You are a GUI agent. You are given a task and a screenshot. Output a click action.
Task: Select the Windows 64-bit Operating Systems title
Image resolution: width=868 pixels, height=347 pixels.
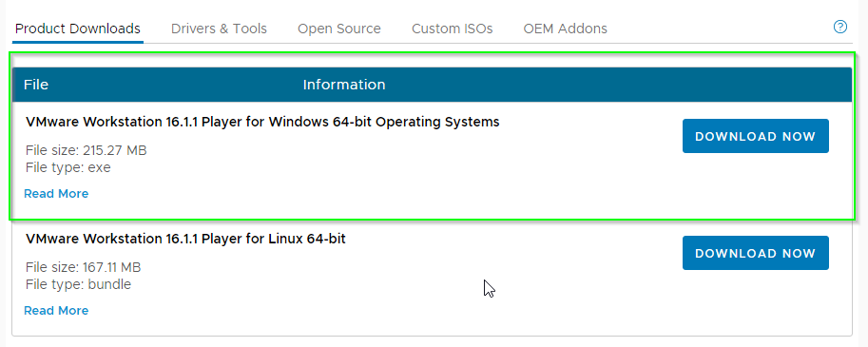pyautogui.click(x=262, y=123)
